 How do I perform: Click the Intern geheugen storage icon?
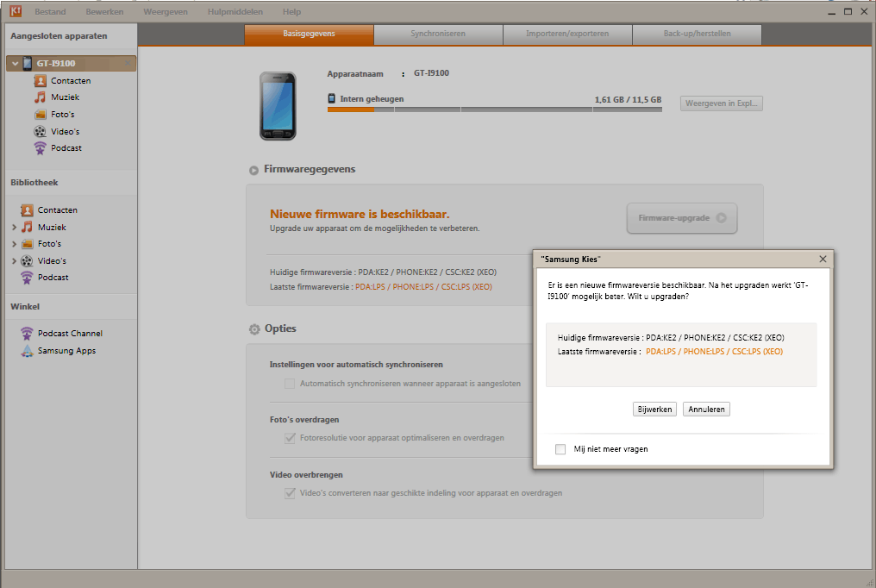click(x=332, y=98)
